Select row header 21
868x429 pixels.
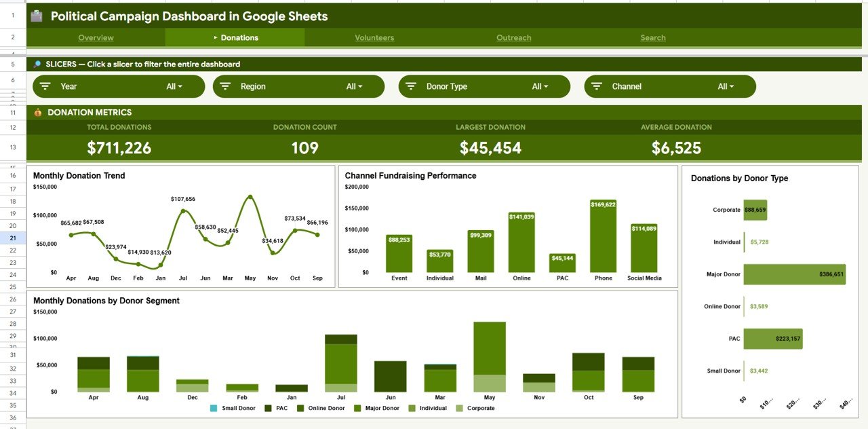coord(13,238)
